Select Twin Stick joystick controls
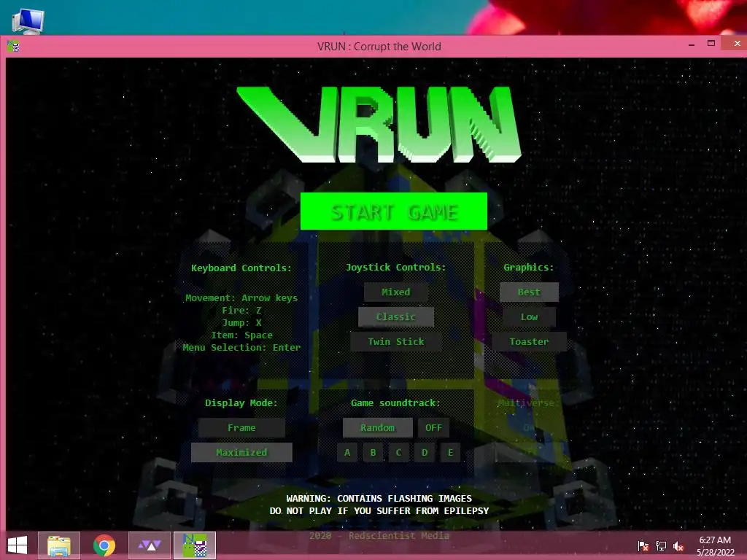 (x=395, y=341)
